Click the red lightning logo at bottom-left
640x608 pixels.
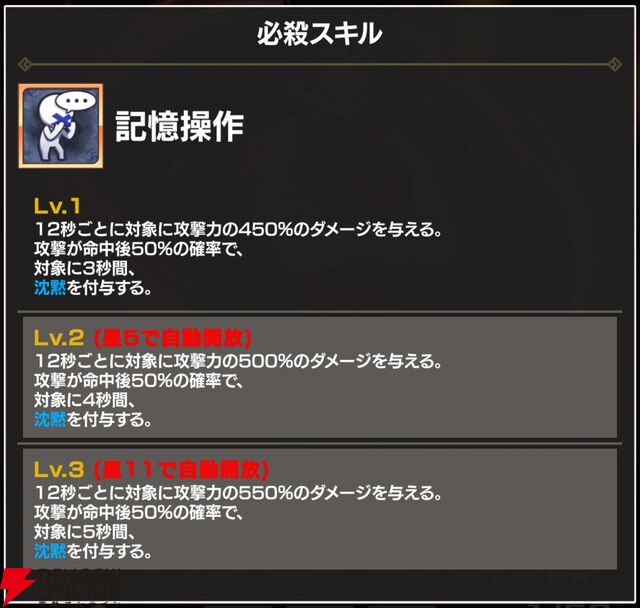click(16, 586)
